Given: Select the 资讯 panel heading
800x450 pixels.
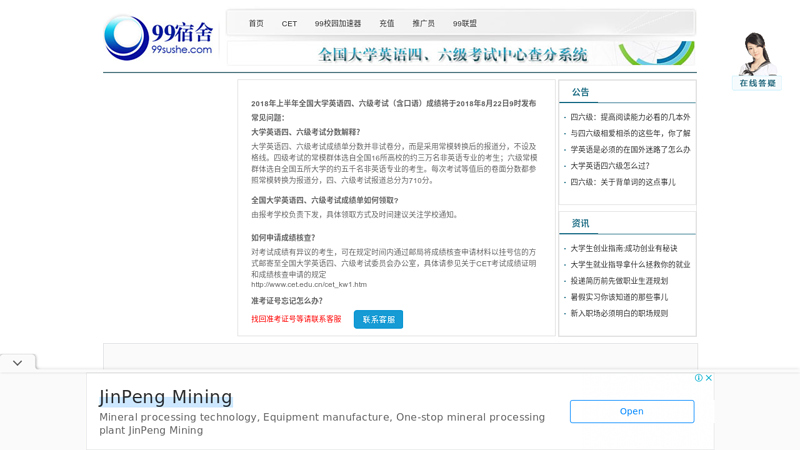Looking at the screenshot, I should [580, 223].
